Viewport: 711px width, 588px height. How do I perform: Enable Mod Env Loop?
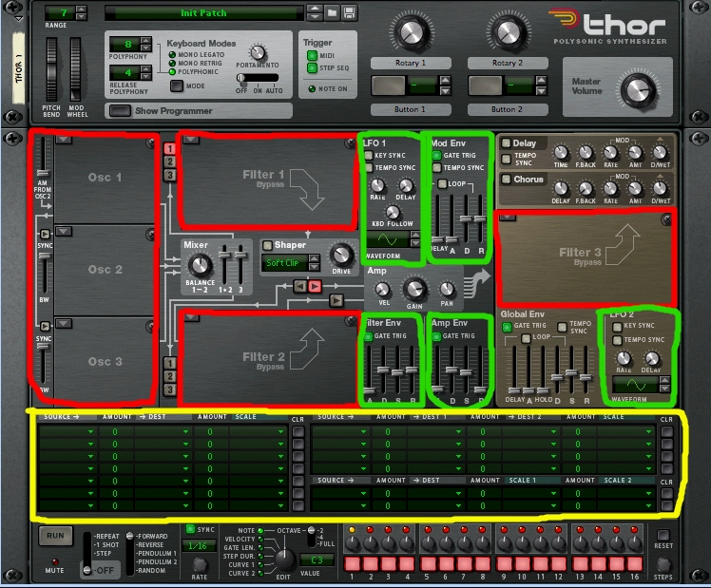click(x=442, y=184)
